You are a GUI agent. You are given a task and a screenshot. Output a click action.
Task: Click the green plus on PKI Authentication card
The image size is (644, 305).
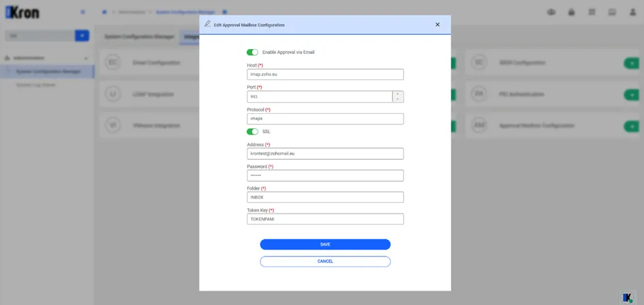point(632,95)
